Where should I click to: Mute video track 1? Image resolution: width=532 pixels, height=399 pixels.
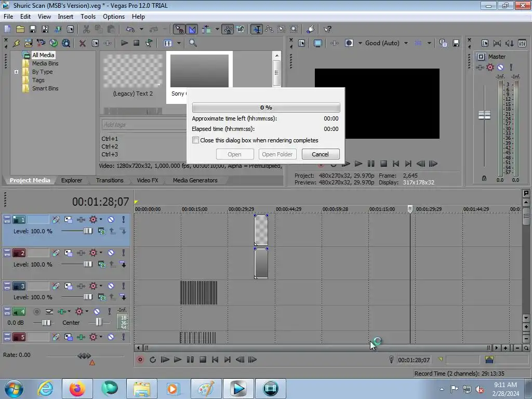pos(111,220)
